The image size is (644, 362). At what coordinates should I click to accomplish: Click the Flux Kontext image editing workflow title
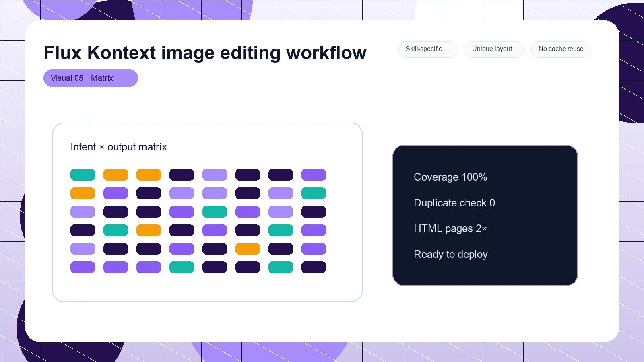pyautogui.click(x=205, y=53)
